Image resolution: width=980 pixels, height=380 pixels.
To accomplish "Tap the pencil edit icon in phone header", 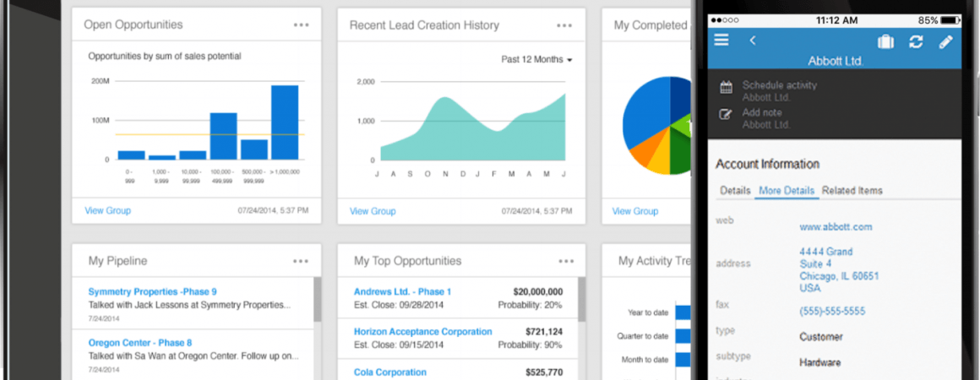I will 945,42.
